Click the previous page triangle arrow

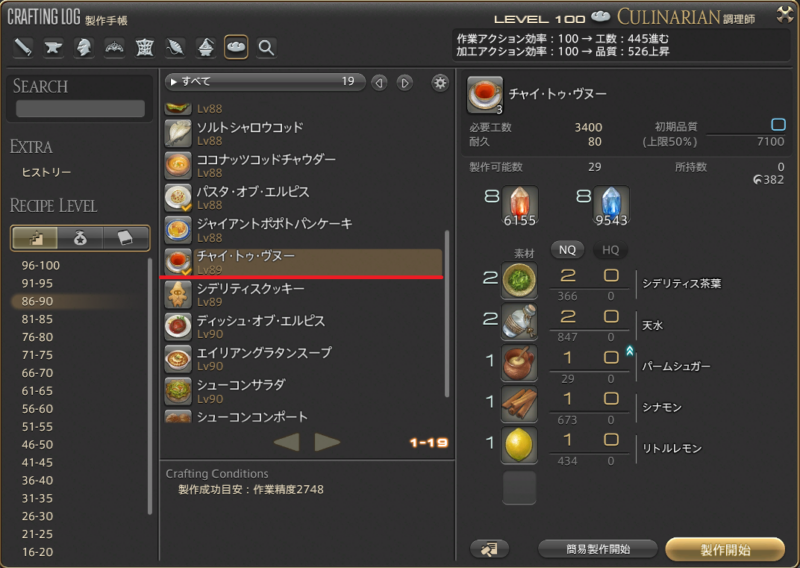coord(287,442)
